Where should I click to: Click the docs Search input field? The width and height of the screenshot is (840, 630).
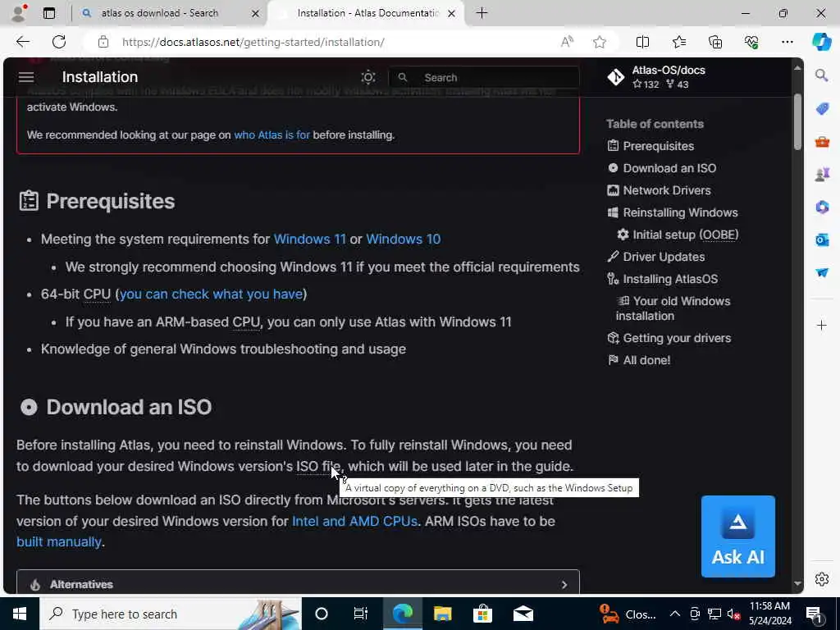[484, 78]
